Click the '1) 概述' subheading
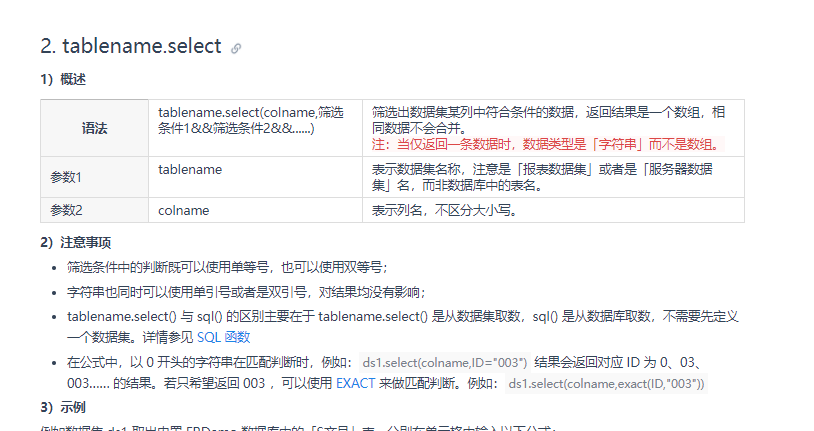 pyautogui.click(x=63, y=79)
